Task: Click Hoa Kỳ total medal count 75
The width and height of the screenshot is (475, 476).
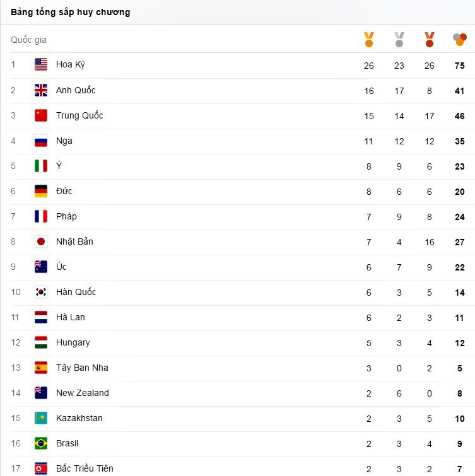Action: [460, 66]
